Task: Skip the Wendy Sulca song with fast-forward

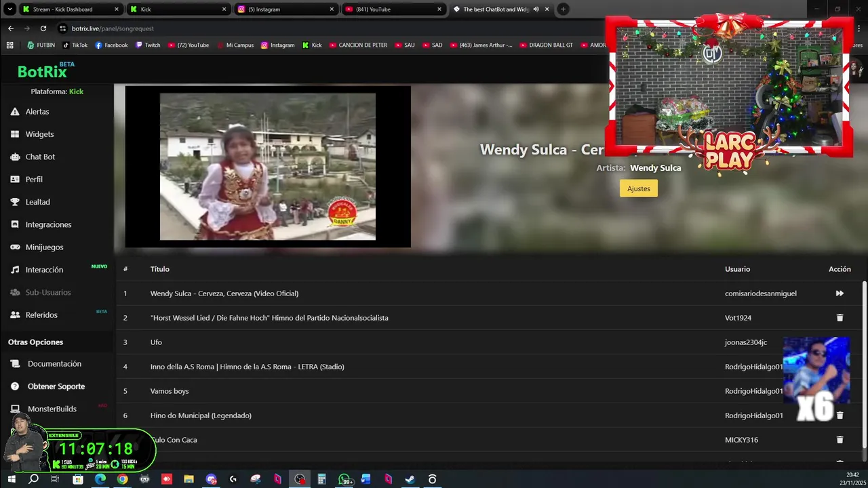Action: click(x=840, y=293)
